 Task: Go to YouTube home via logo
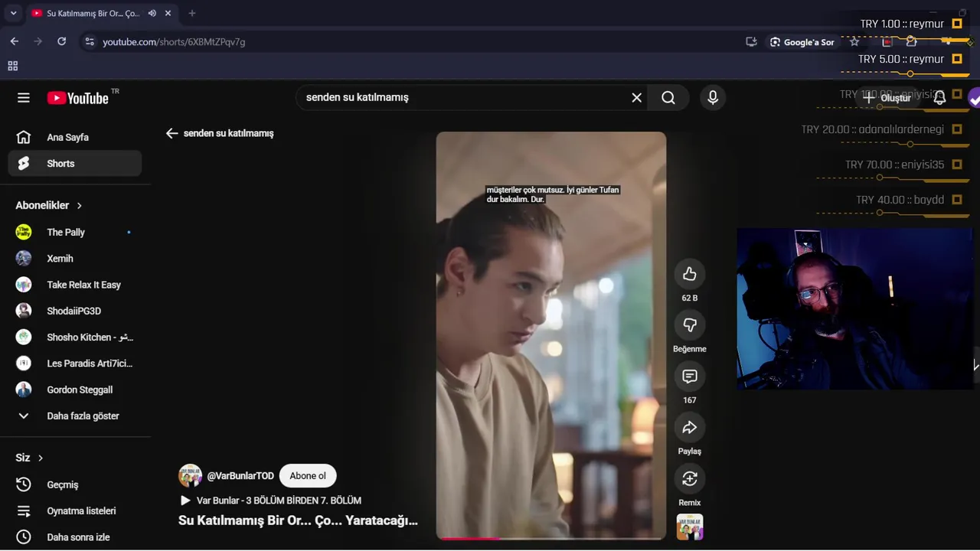click(78, 98)
